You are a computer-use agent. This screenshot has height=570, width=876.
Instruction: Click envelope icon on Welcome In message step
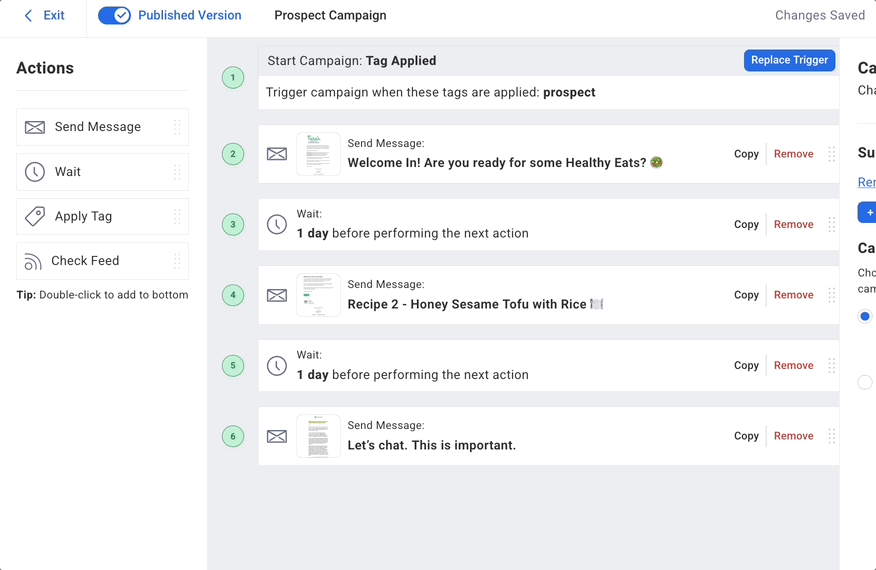pos(277,154)
